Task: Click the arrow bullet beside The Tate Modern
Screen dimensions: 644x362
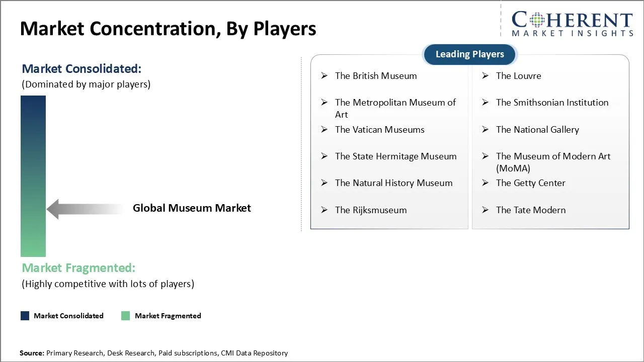Action: pos(486,210)
